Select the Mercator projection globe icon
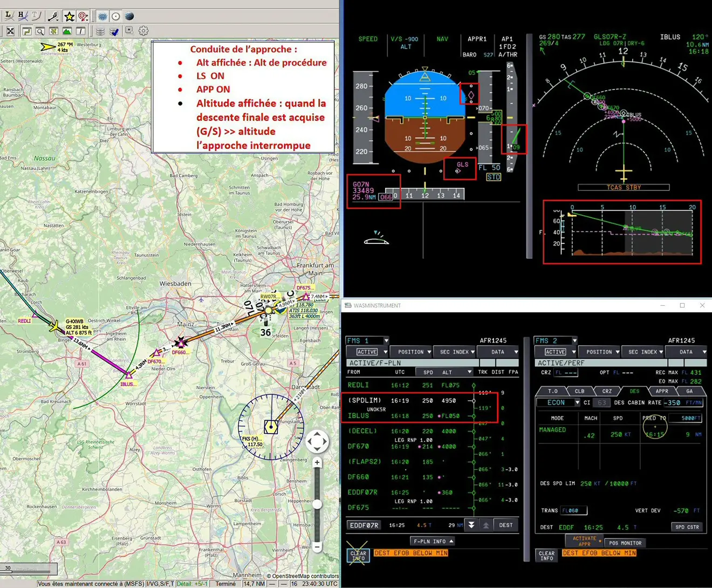Viewport: 712px width, 588px height. (x=102, y=16)
